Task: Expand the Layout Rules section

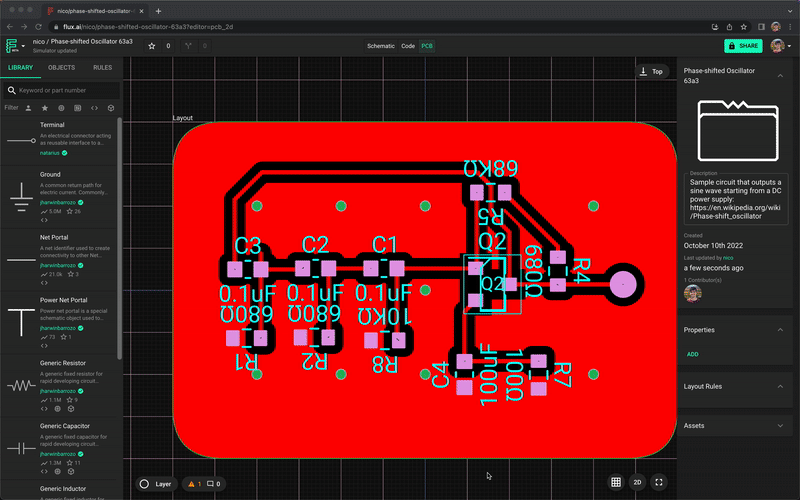Action: (x=780, y=386)
